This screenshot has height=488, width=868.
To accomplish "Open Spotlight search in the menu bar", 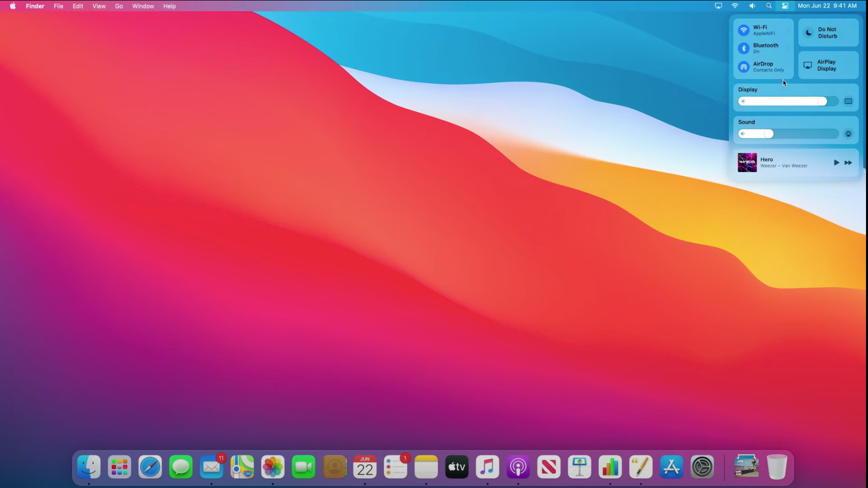I will [769, 6].
